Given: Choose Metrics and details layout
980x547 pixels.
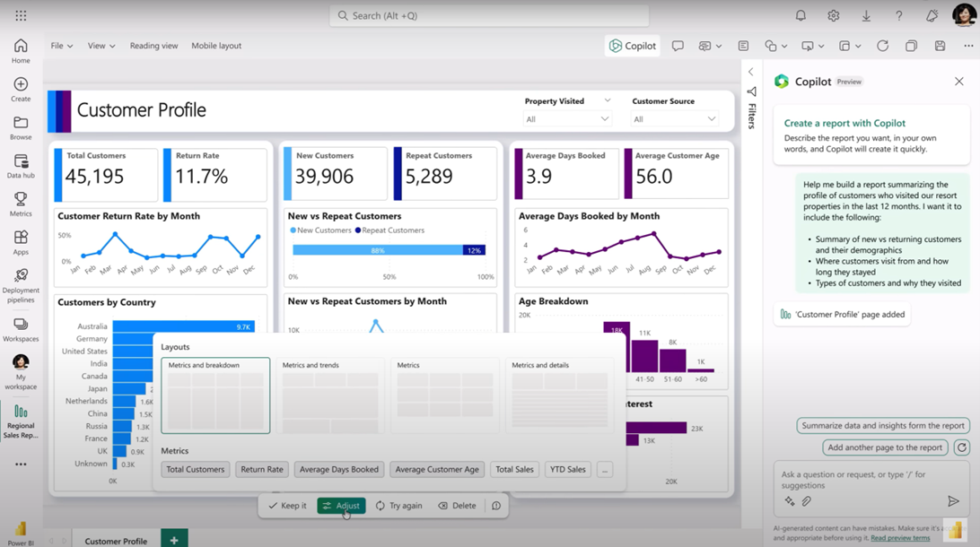Looking at the screenshot, I should tap(559, 395).
